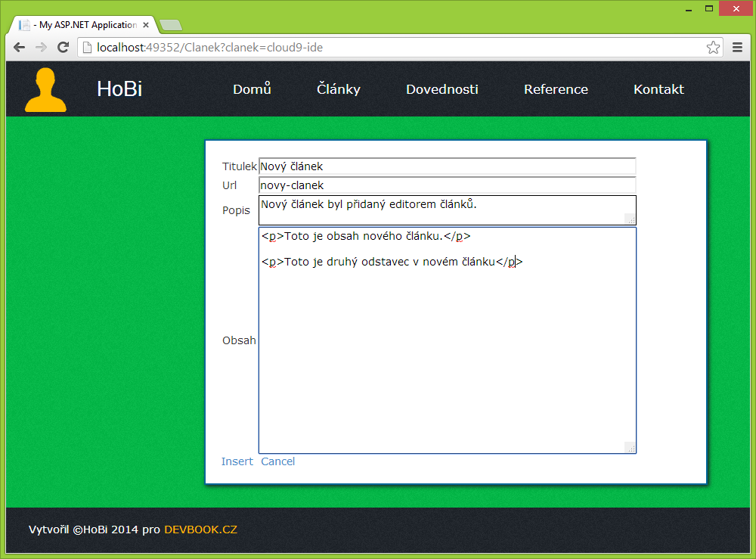
Task: Open the Domů navigation item
Action: pos(252,89)
